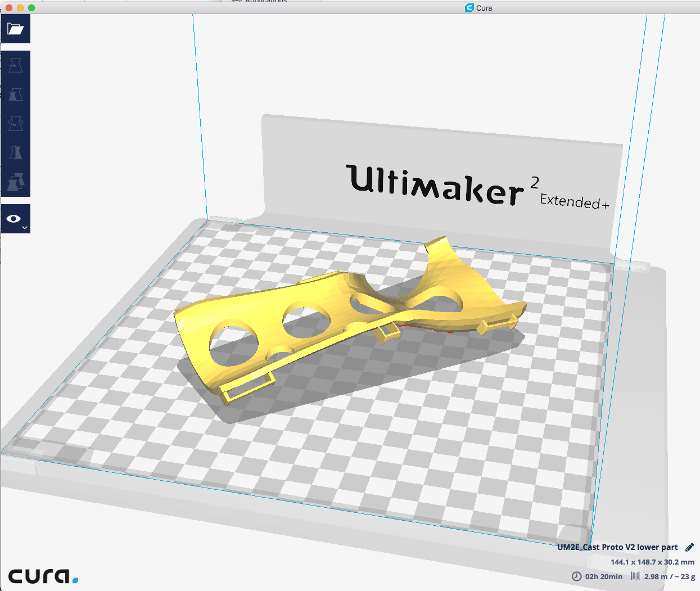Choose the Mirror tool
The width and height of the screenshot is (700, 591).
click(x=15, y=152)
